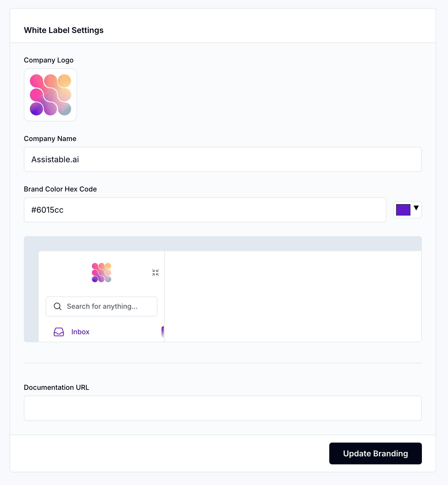This screenshot has height=485, width=448.
Task: Focus the Company Name field showing Assistable.ai
Action: (223, 159)
